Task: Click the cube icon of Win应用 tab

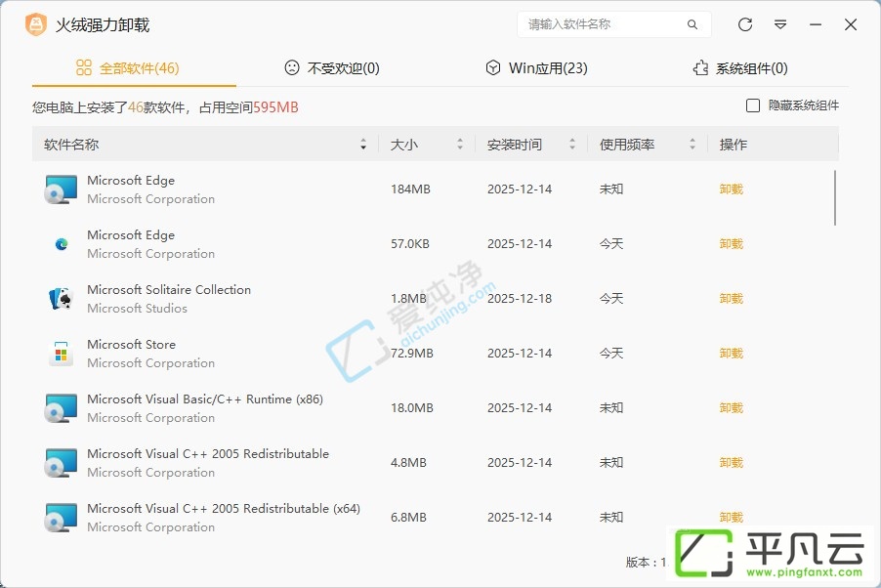Action: pyautogui.click(x=492, y=68)
